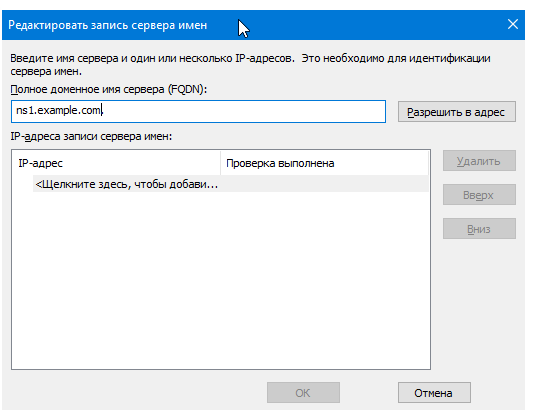Close the name server record dialog
The image size is (533, 415).
[x=513, y=24]
